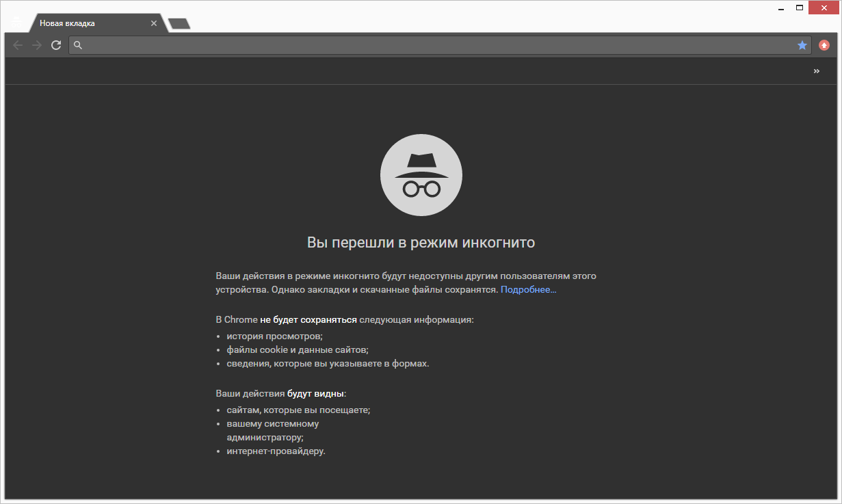This screenshot has height=504, width=842.
Task: Open the red update menu icon
Action: click(824, 45)
